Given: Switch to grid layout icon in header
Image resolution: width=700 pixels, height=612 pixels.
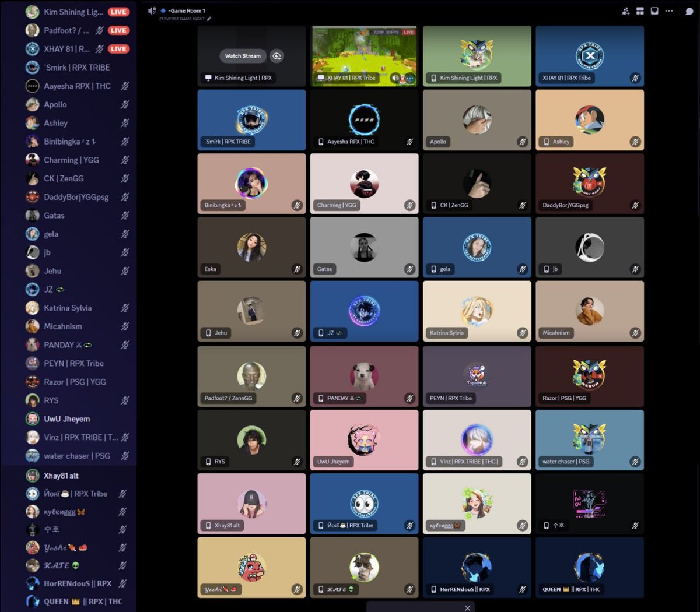Looking at the screenshot, I should tap(640, 11).
